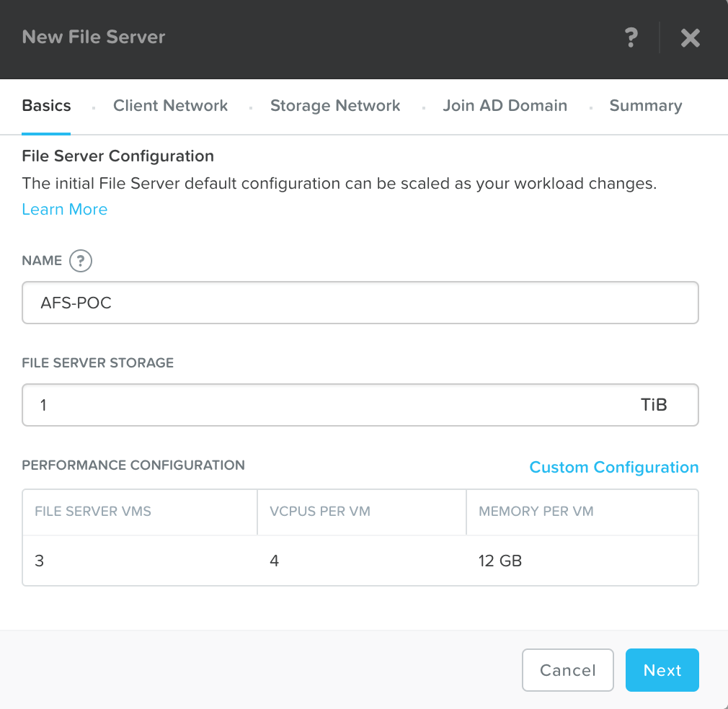This screenshot has height=709, width=728.
Task: Select the File Server VMs value 3
Action: 40,560
